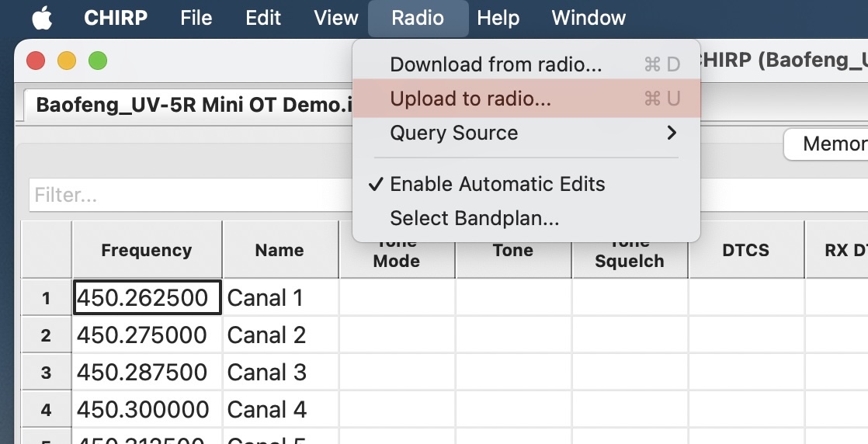Select row header 4

click(46, 409)
